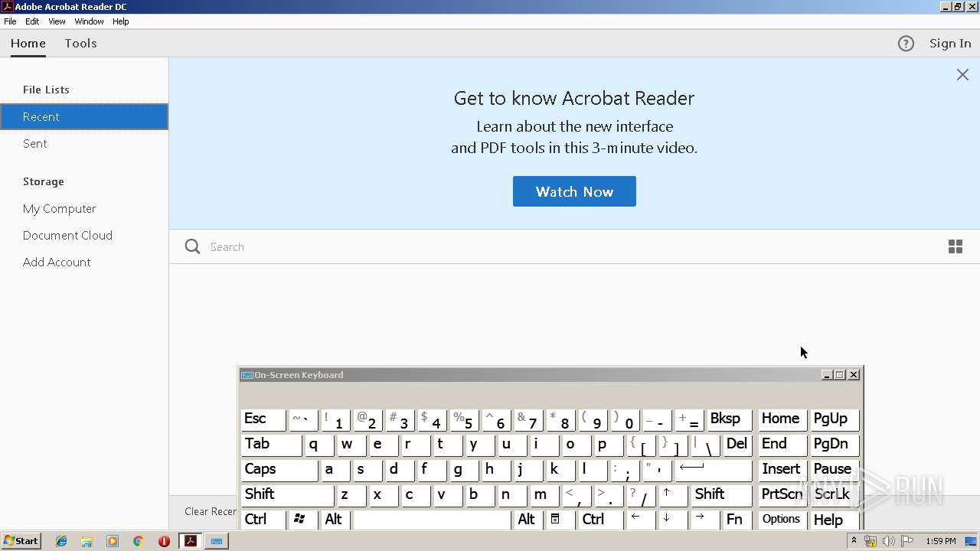Open Internet Explorer from taskbar

tap(61, 541)
